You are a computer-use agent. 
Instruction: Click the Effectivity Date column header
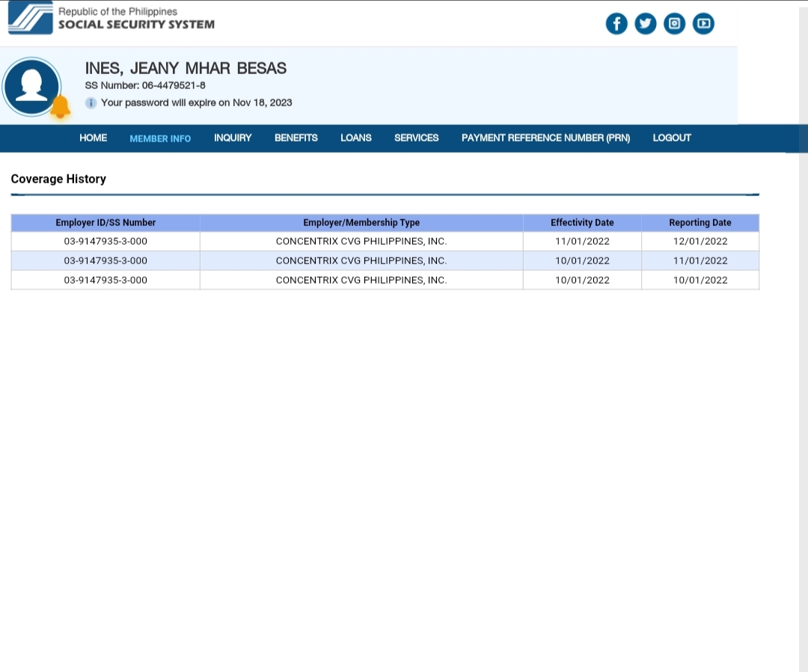(581, 222)
